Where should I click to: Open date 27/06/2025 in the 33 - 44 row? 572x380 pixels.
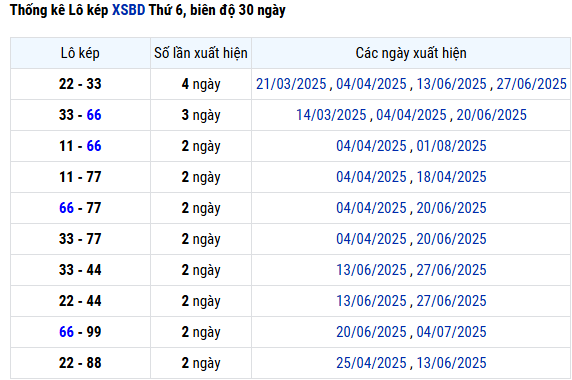pos(451,270)
